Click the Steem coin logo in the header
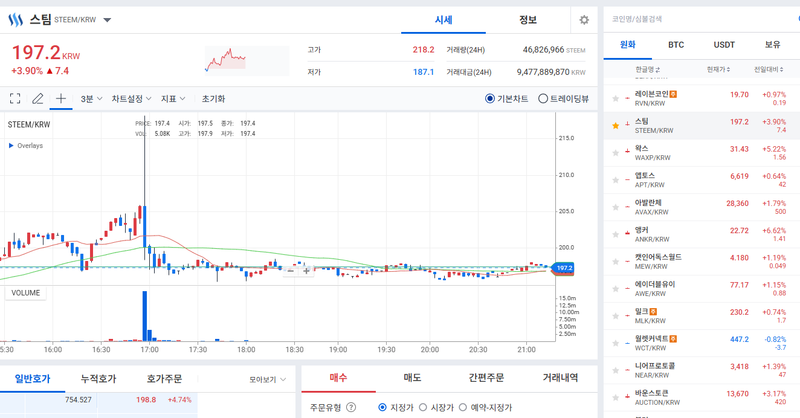The width and height of the screenshot is (800, 418). [x=15, y=20]
